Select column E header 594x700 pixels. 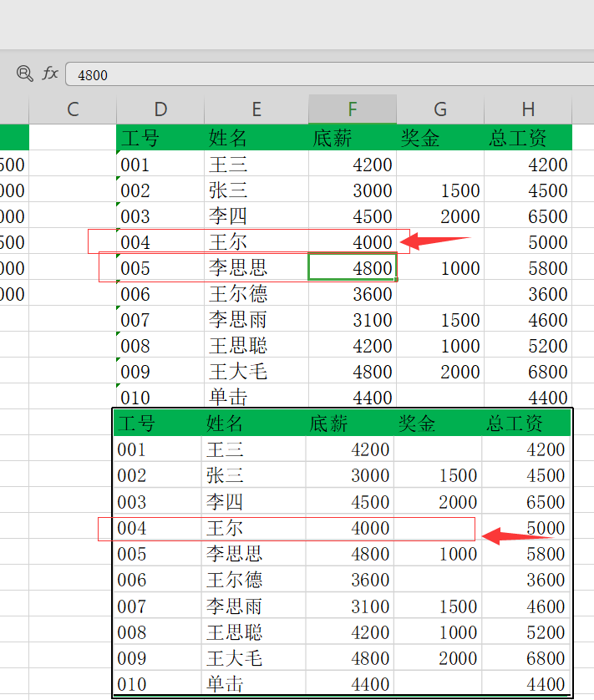[x=256, y=109]
